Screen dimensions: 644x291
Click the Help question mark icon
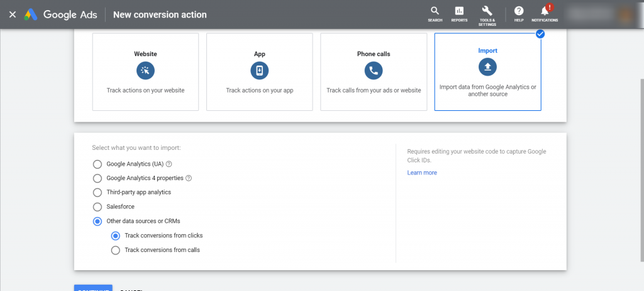519,11
